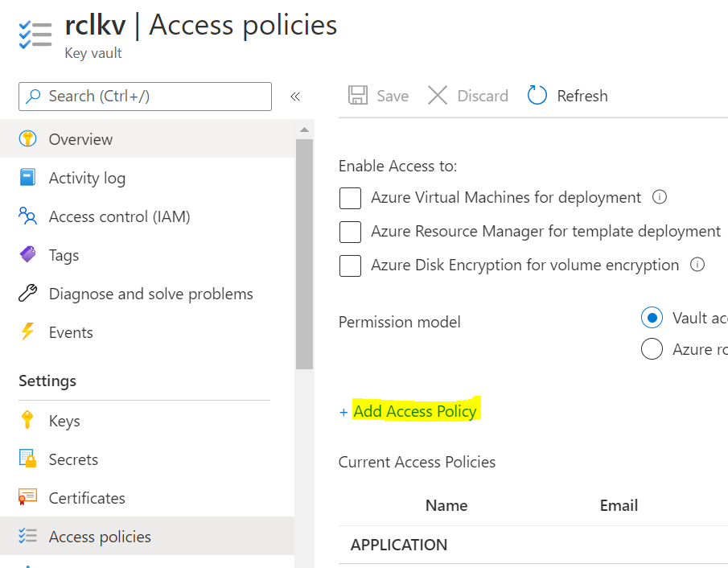This screenshot has width=728, height=568.
Task: Click the APPLICATION group row
Action: click(533, 545)
